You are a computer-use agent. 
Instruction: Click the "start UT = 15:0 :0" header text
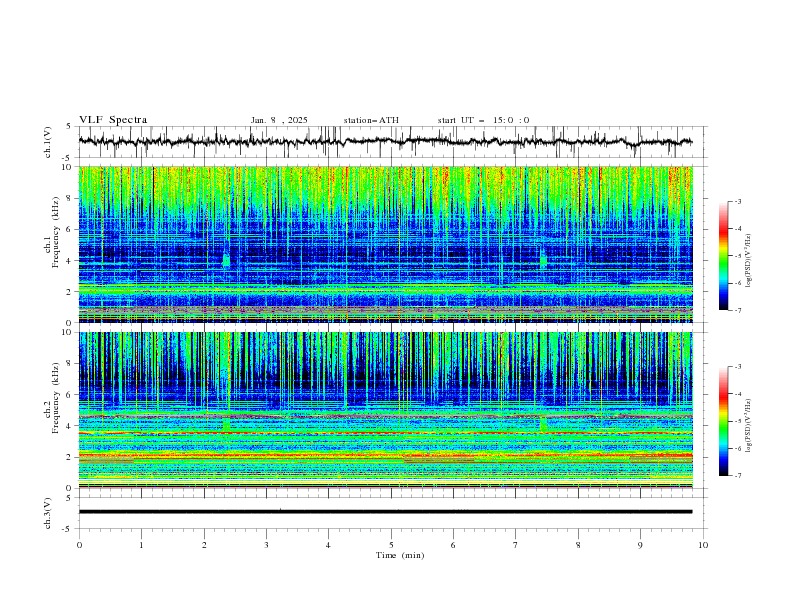[483, 120]
